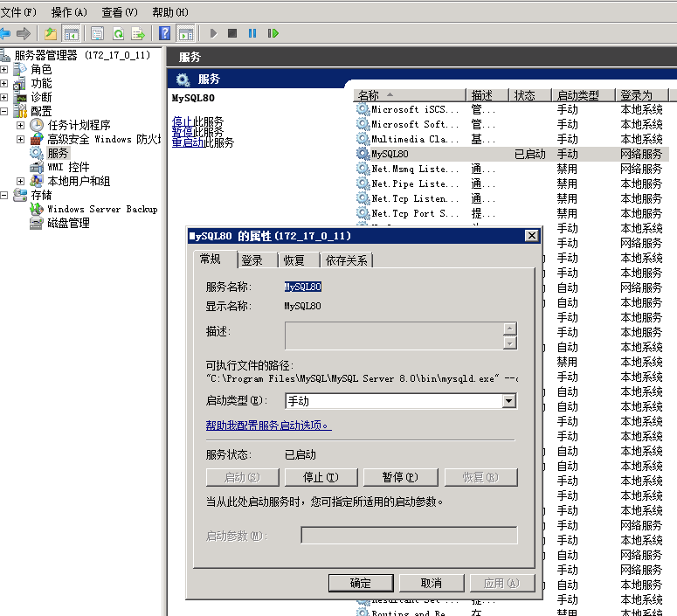Click the 停止(T) button in dialog
677x616 pixels.
click(x=321, y=477)
